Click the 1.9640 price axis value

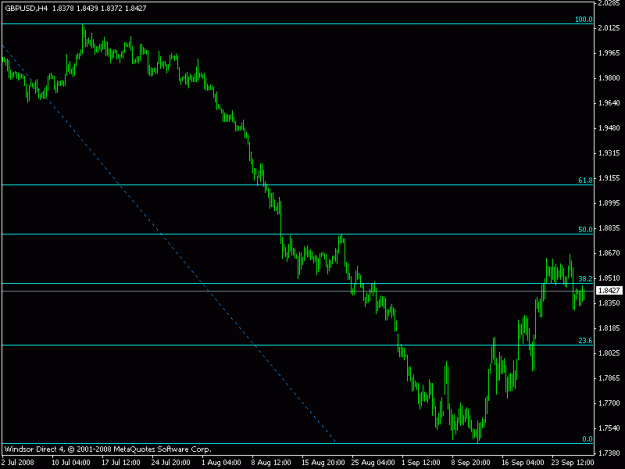pos(609,103)
